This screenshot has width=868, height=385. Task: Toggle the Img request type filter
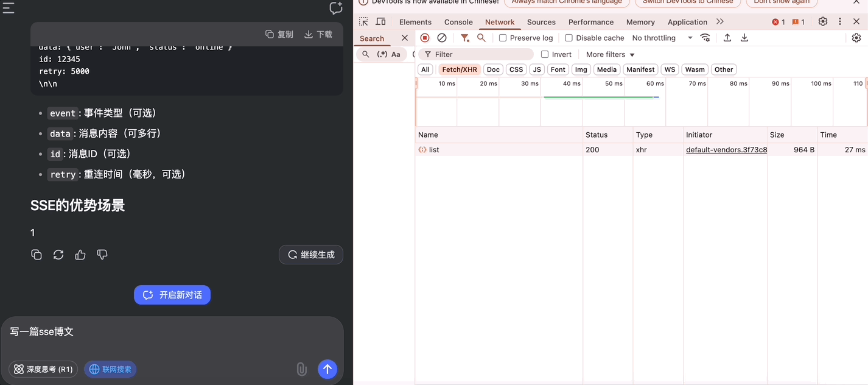coord(581,69)
